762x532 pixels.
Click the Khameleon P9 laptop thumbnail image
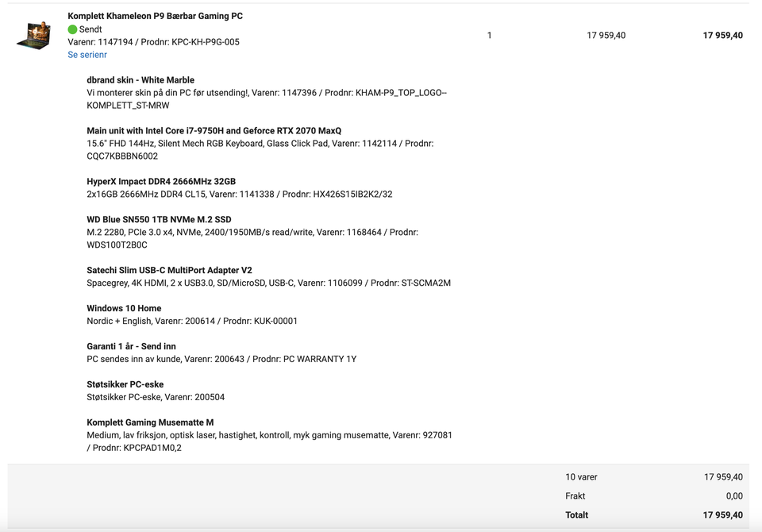tap(34, 35)
